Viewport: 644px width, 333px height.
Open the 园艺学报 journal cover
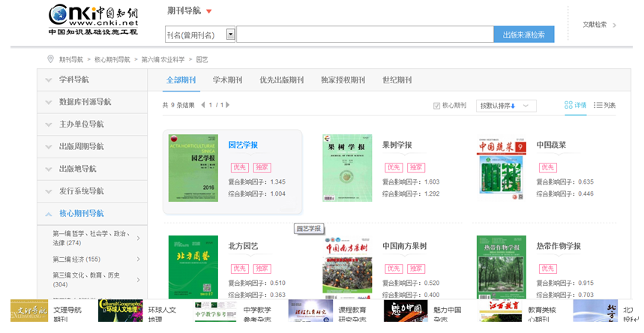click(193, 168)
